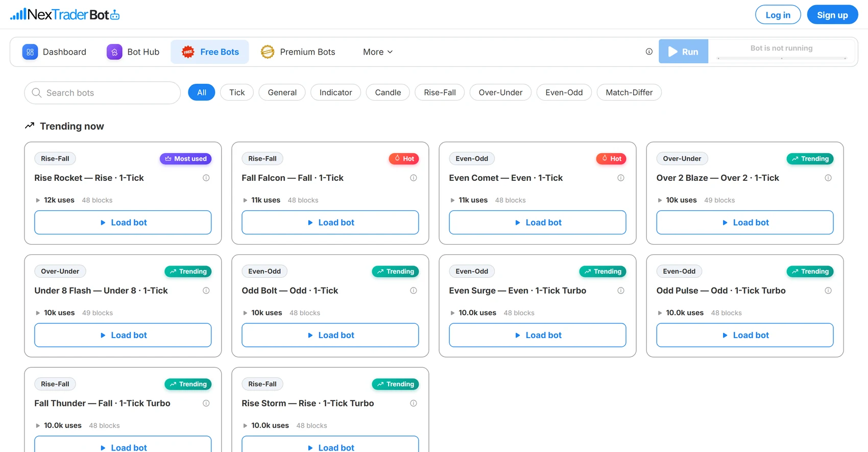The width and height of the screenshot is (868, 452).
Task: Click the Free Bots red badge icon
Action: pyautogui.click(x=188, y=52)
